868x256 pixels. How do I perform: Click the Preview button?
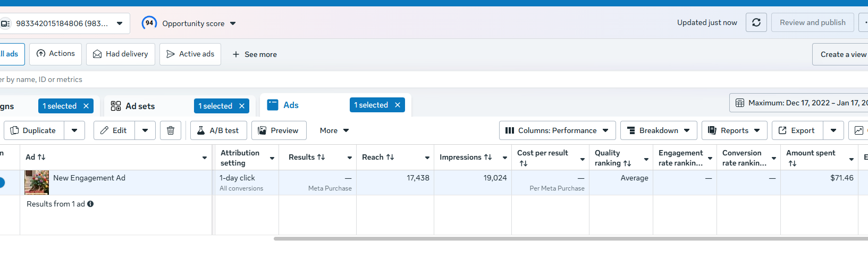pyautogui.click(x=279, y=130)
